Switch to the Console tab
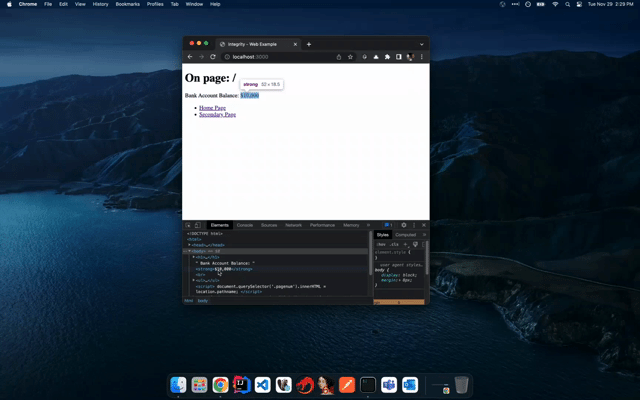The image size is (640, 400). [244, 225]
